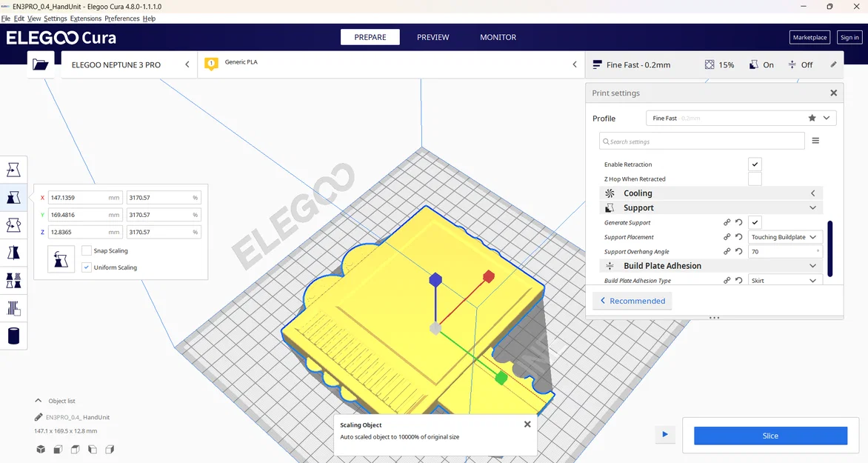Toggle Z Hop When Retracted checkbox

[x=755, y=179]
